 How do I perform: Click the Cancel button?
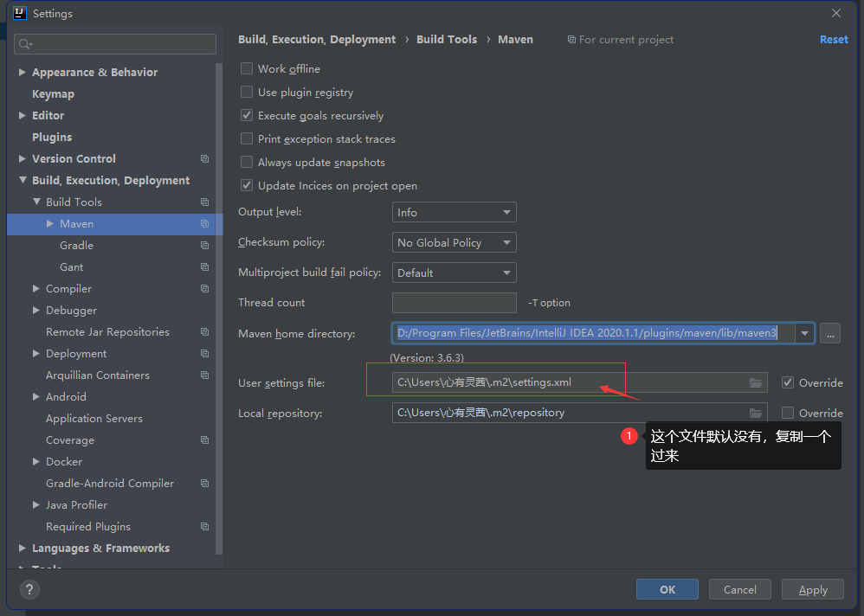point(740,589)
